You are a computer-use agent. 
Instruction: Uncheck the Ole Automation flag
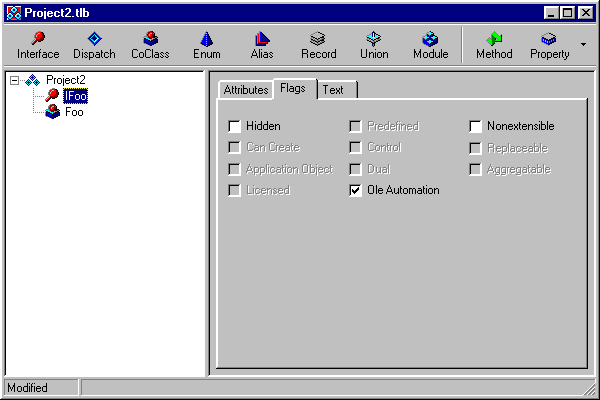coord(355,190)
